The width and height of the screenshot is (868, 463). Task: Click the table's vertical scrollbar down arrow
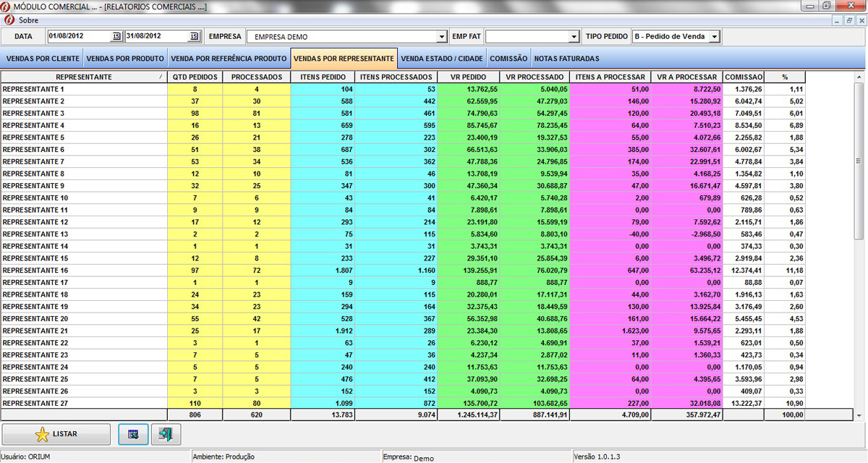859,416
